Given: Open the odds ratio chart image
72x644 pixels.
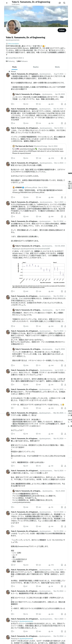Looking at the screenshot, I should pos(39,274).
